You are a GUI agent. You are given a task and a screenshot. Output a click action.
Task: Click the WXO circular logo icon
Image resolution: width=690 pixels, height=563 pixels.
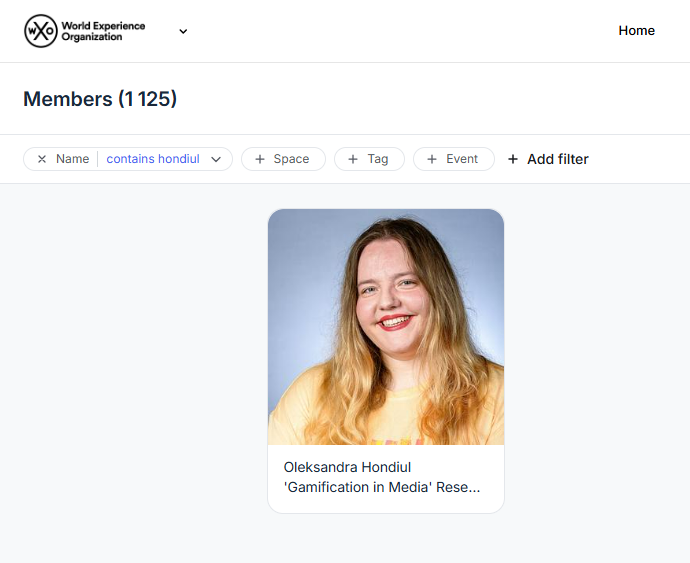point(40,31)
